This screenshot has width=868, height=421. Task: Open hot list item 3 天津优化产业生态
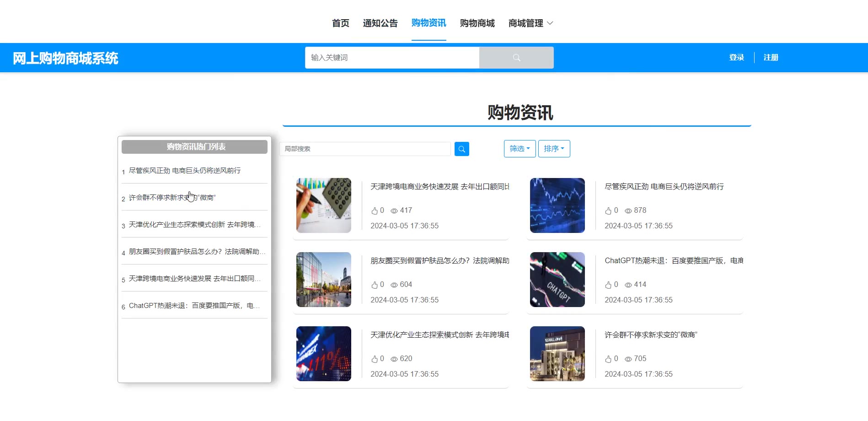[x=195, y=225]
